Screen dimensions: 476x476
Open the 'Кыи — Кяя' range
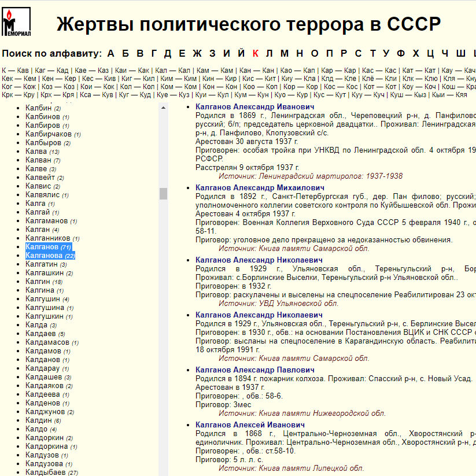(x=449, y=95)
